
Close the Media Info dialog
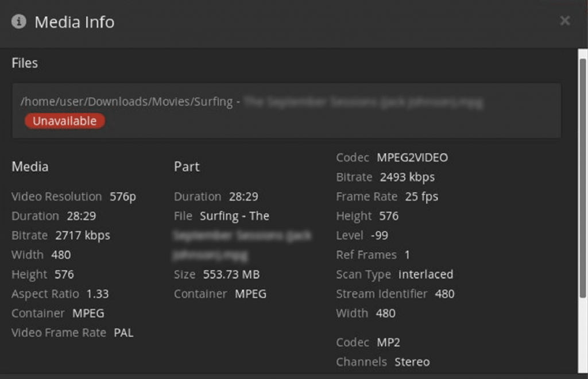tap(565, 21)
